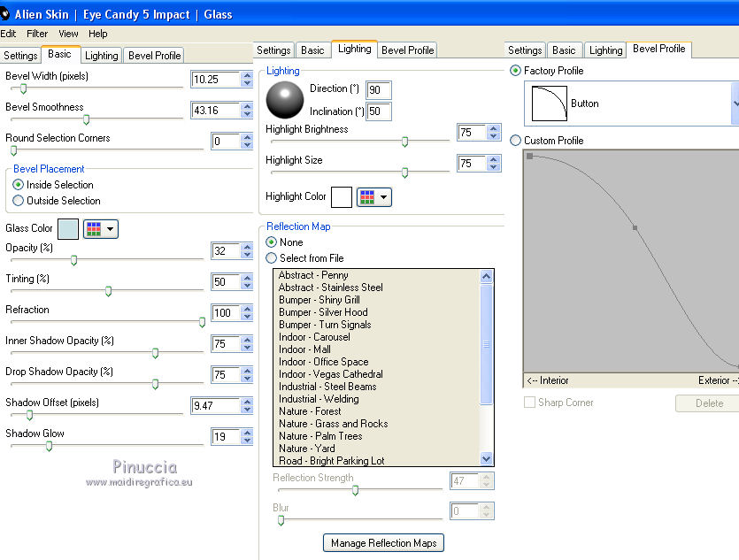Increase Bevel Width using up stepper arrow
Screen dimensions: 739x560
click(247, 75)
